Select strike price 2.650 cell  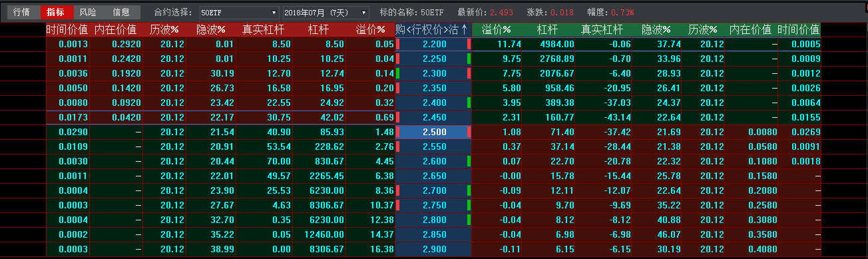[x=433, y=176]
